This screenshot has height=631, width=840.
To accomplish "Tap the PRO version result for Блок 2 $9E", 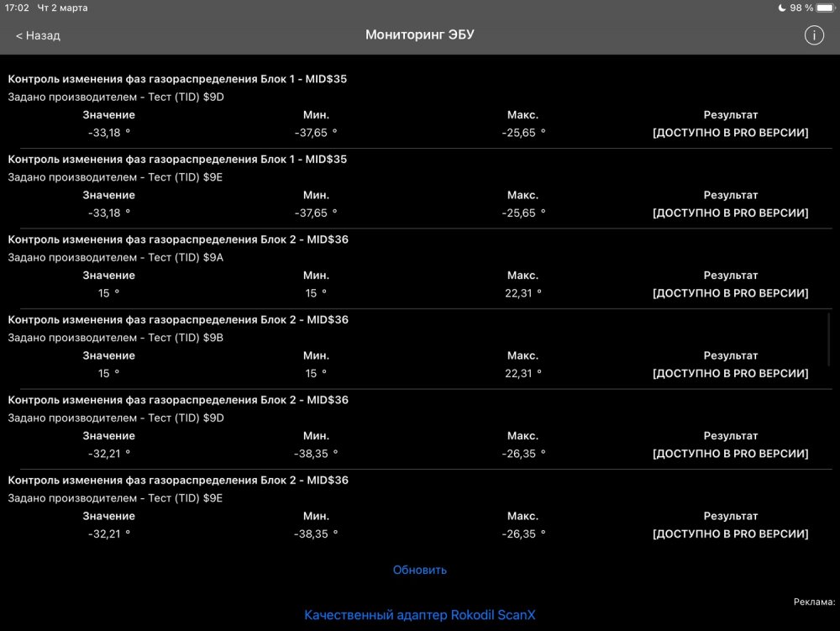I will coord(730,534).
